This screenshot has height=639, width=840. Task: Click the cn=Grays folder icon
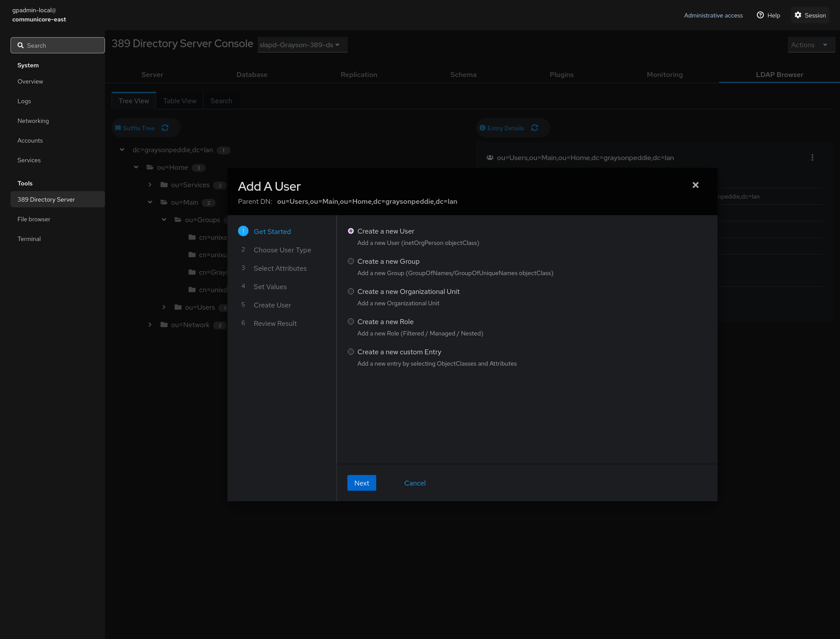[192, 272]
